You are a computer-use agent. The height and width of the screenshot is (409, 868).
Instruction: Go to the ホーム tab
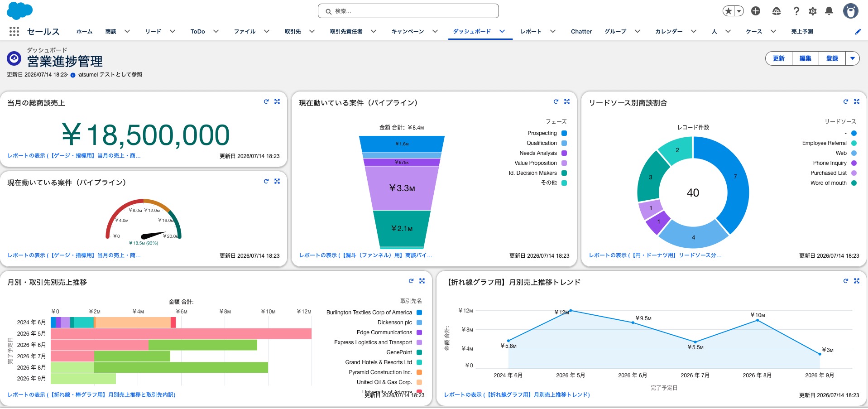(84, 31)
